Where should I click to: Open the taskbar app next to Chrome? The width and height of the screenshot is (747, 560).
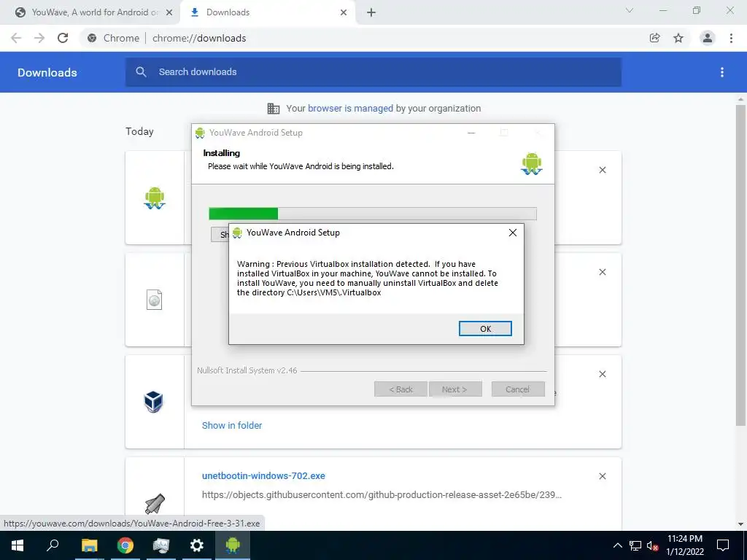pos(161,545)
